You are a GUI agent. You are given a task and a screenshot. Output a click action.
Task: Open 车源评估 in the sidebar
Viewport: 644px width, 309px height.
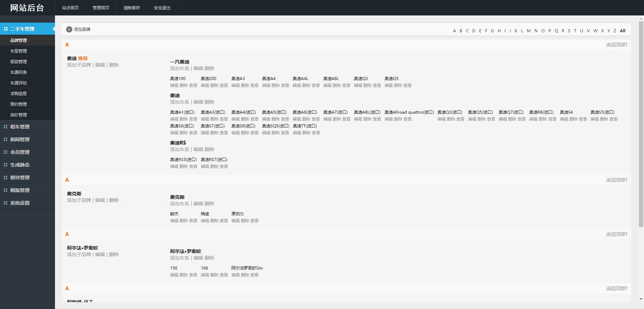click(x=27, y=83)
